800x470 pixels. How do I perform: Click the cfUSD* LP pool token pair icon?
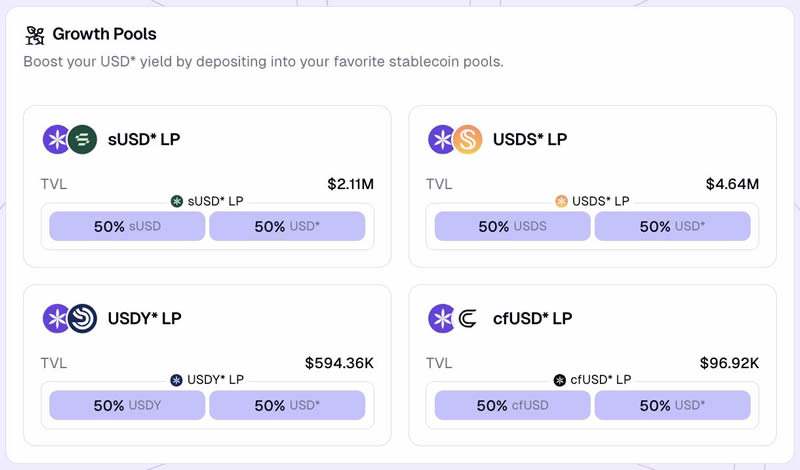455,318
